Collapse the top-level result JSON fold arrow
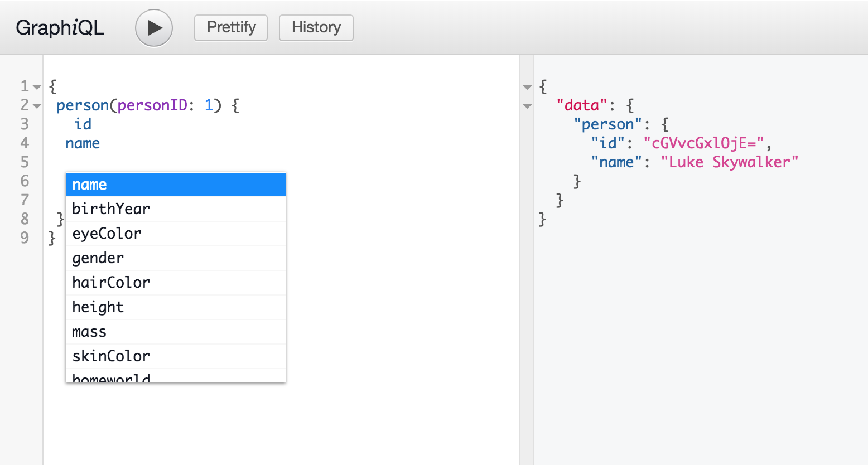The image size is (868, 465). (527, 87)
